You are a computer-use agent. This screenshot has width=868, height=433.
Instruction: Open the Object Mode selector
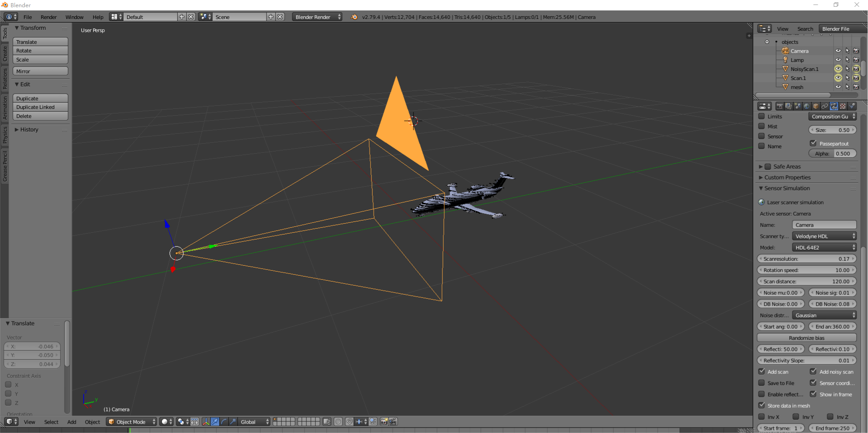(x=131, y=422)
